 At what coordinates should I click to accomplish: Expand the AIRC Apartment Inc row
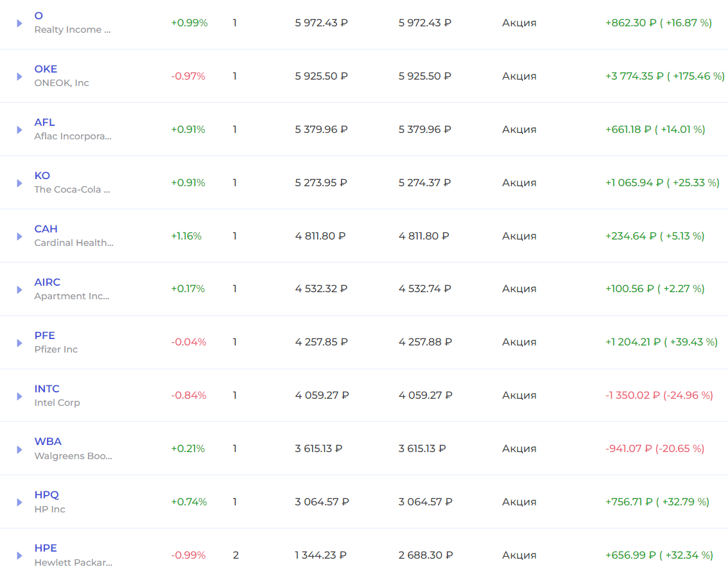pos(19,290)
